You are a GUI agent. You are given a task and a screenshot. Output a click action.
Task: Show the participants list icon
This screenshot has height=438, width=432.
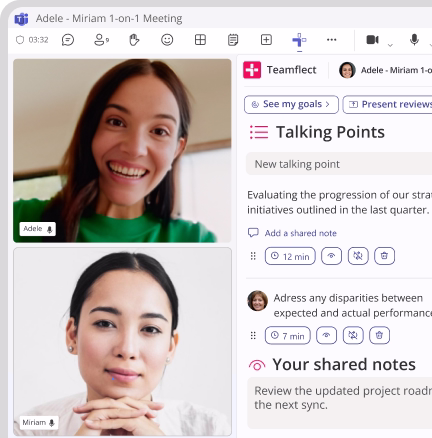click(101, 40)
